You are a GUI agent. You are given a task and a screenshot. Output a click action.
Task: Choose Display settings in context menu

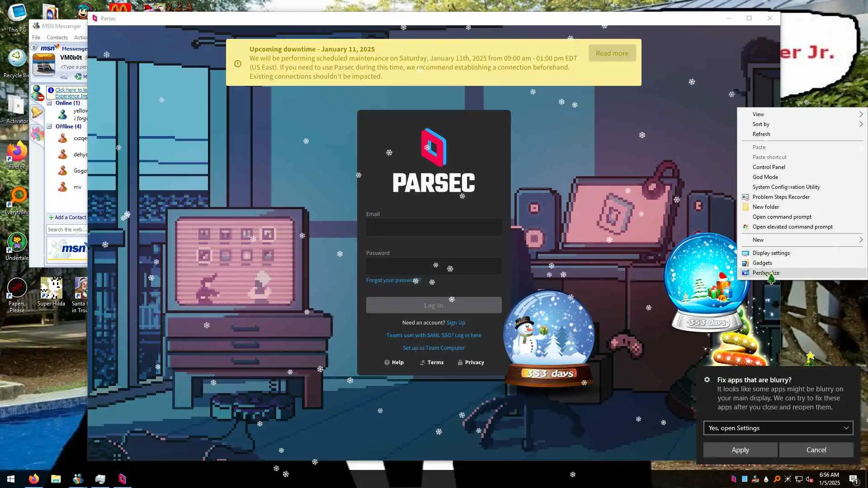771,253
